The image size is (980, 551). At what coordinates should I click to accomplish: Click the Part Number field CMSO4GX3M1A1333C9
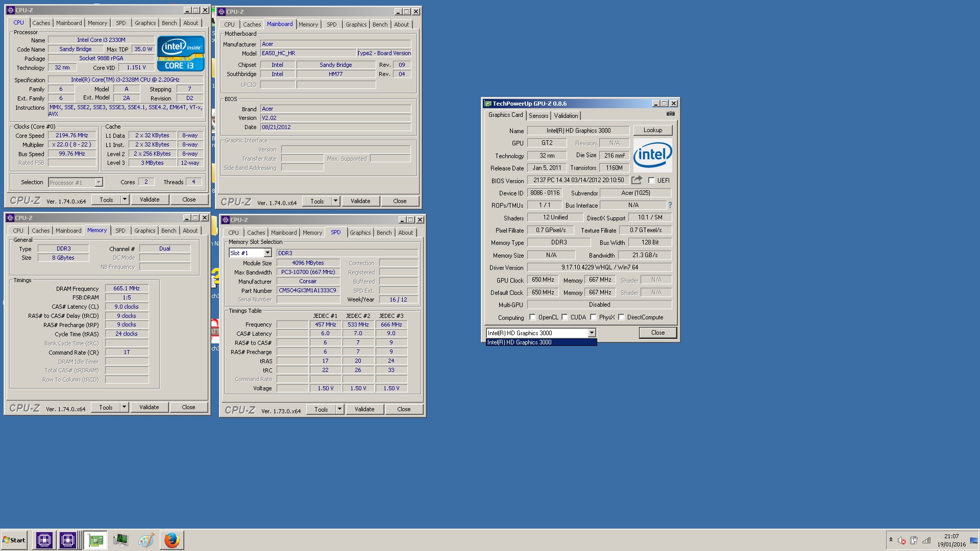308,290
